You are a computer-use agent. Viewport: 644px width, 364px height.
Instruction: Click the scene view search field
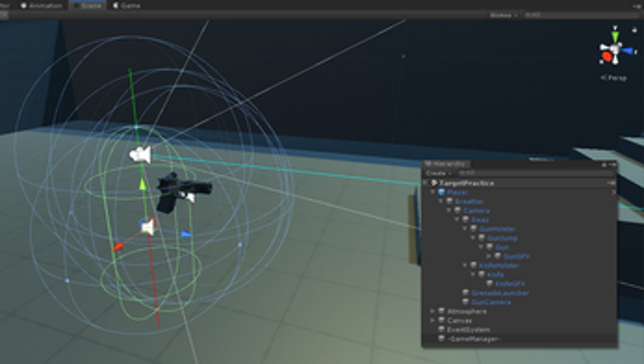[x=581, y=14]
